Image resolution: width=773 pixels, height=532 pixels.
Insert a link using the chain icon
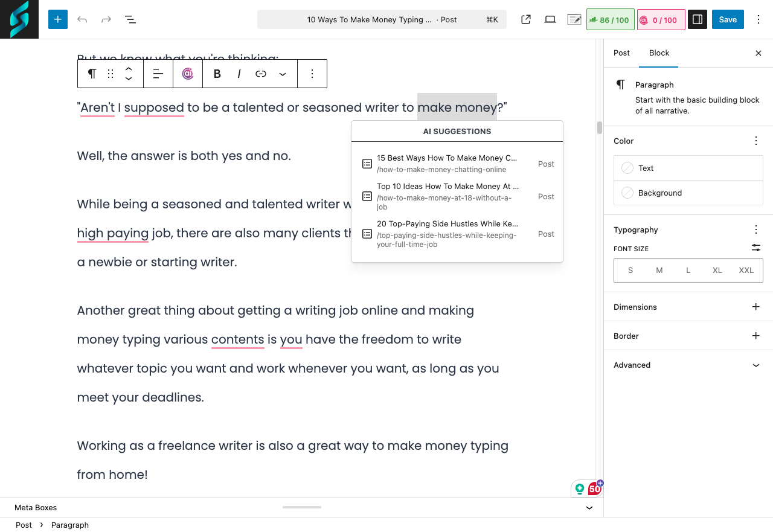click(260, 74)
